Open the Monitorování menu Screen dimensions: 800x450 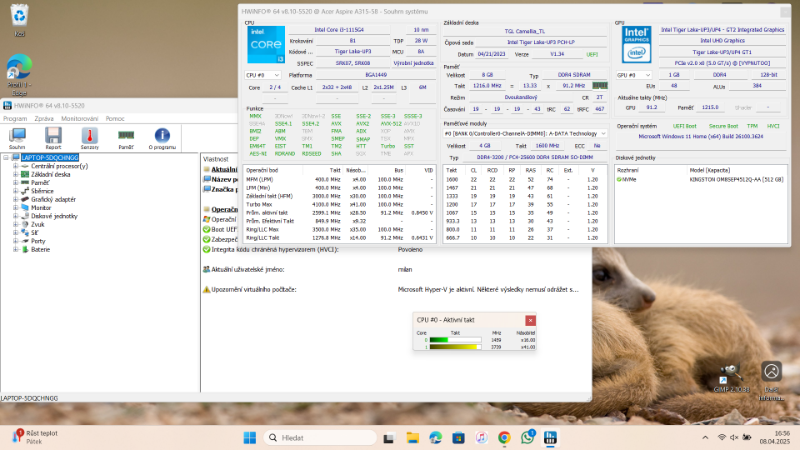click(x=80, y=118)
